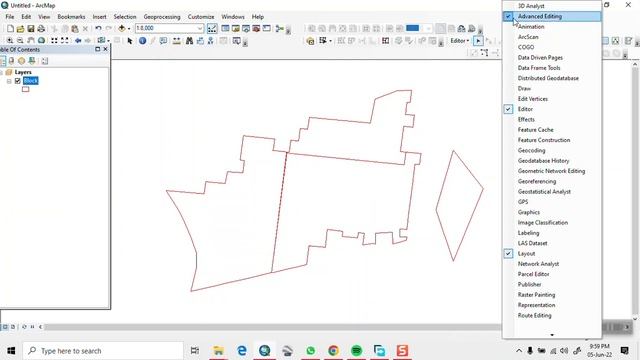Open the Selection menu
This screenshot has height=360, width=640.
tap(125, 17)
